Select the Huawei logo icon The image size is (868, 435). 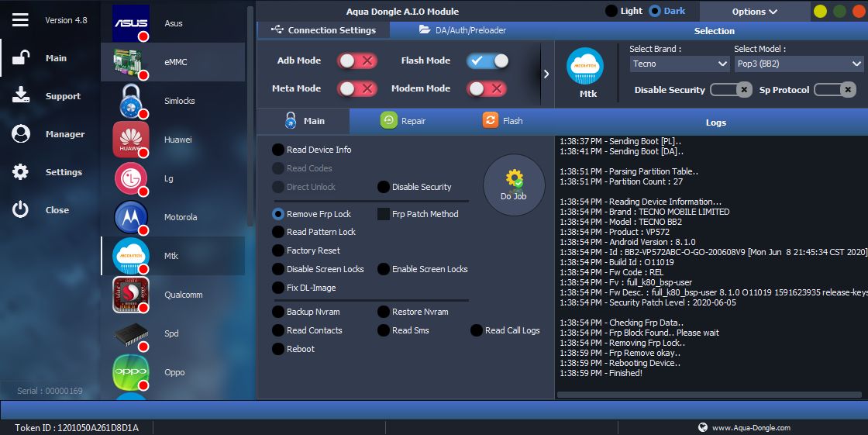pyautogui.click(x=131, y=139)
